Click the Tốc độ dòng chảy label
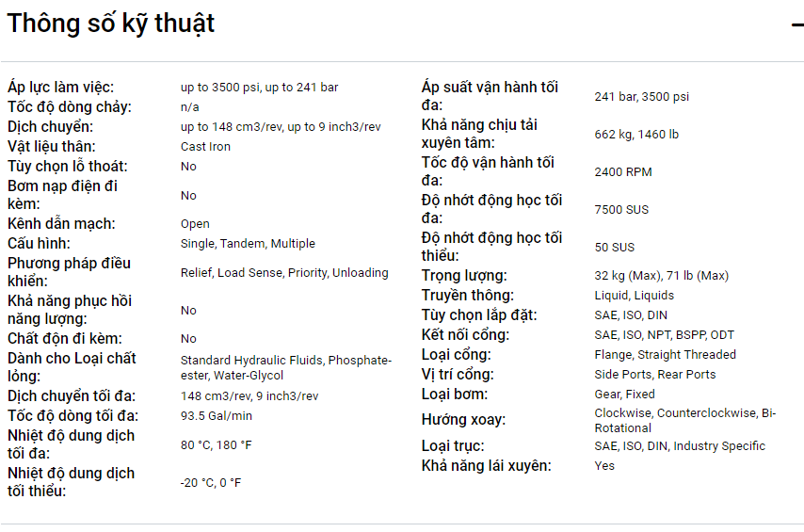Image resolution: width=804 pixels, height=532 pixels. (x=70, y=107)
